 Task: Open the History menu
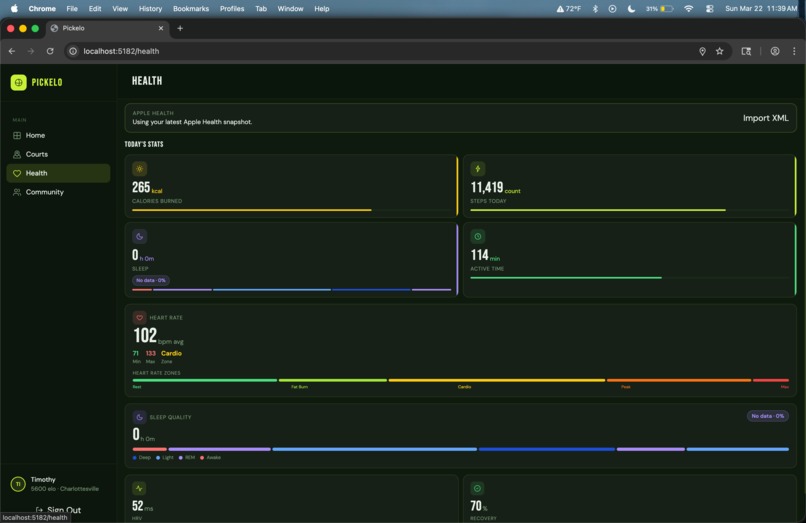[x=150, y=9]
